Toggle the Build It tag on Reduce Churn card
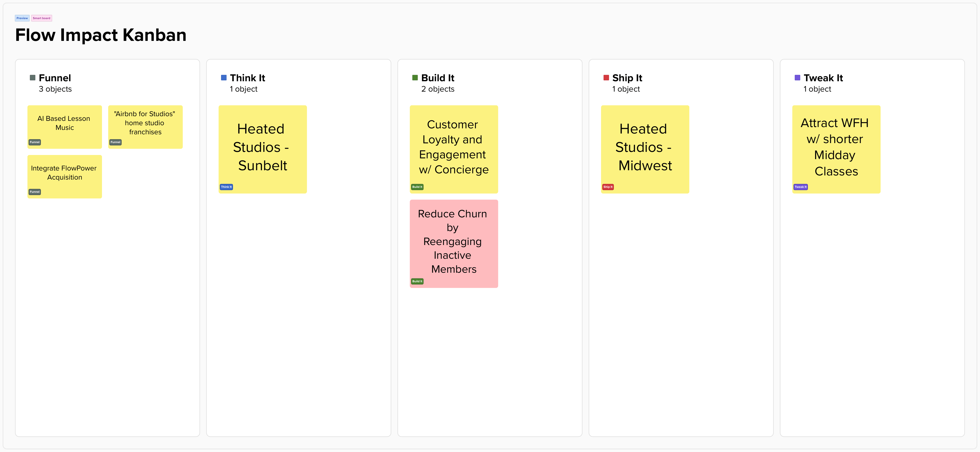The width and height of the screenshot is (980, 452). (417, 281)
